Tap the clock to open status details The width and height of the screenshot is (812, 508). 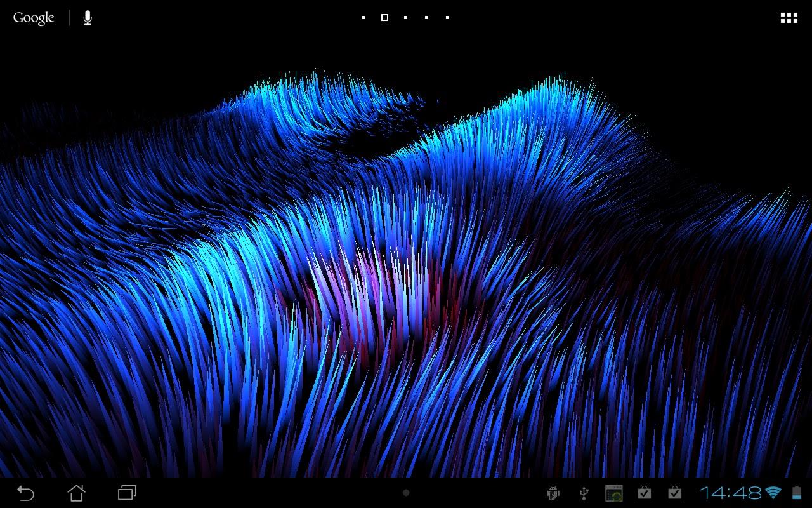(730, 492)
